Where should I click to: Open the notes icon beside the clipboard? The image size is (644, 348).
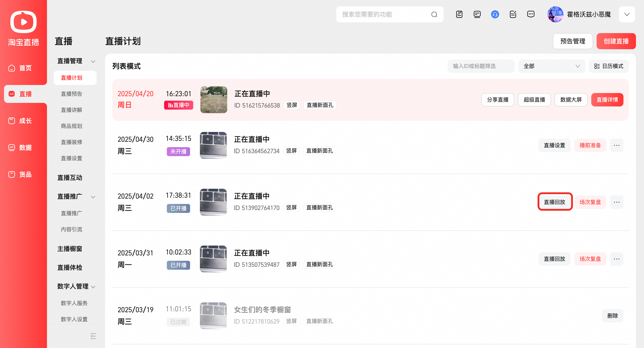(477, 15)
